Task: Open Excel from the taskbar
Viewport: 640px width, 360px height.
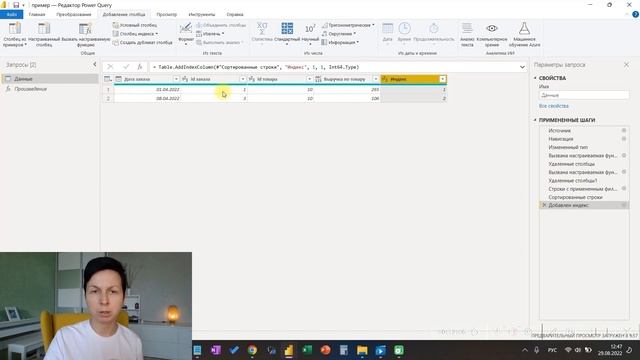Action: coord(307,350)
